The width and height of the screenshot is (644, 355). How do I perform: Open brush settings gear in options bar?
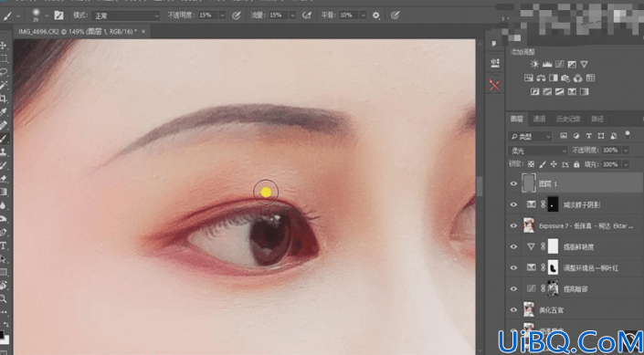tap(375, 16)
